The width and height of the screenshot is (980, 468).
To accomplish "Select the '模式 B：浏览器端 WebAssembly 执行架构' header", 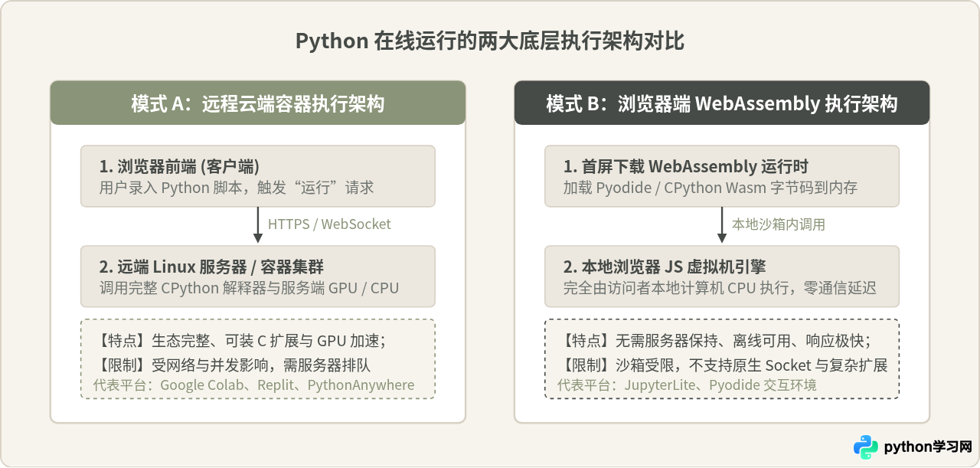I will [x=722, y=103].
